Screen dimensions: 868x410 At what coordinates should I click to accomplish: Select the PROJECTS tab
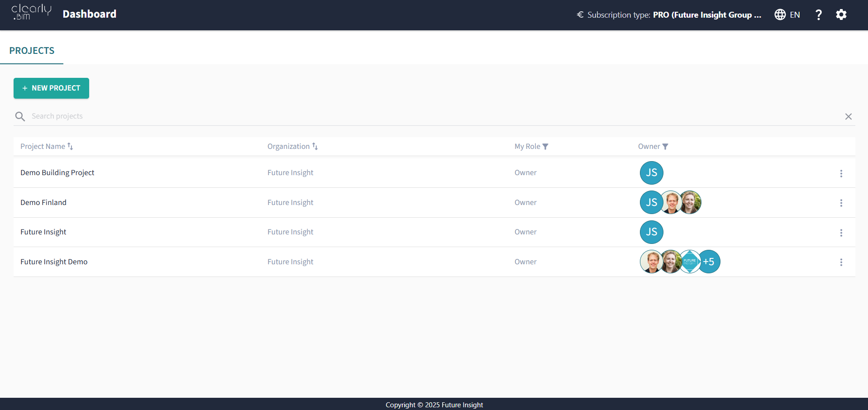click(x=32, y=51)
